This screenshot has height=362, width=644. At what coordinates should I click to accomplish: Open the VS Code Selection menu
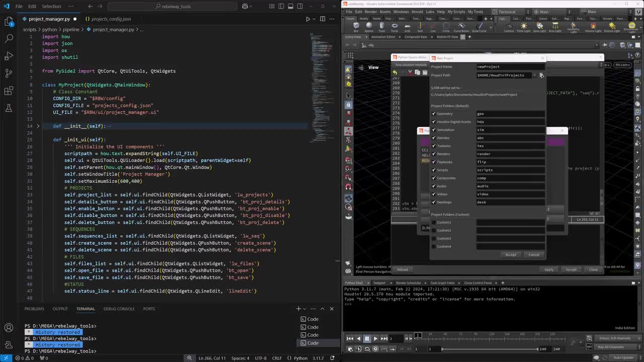51,6
